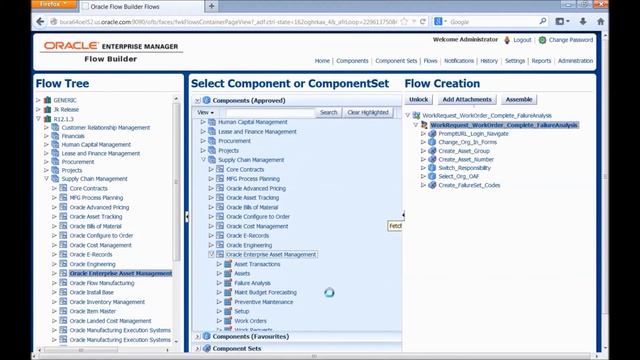Click the R12.1.3 release icon in the Flow Tree
The image size is (640, 360).
tap(48, 119)
